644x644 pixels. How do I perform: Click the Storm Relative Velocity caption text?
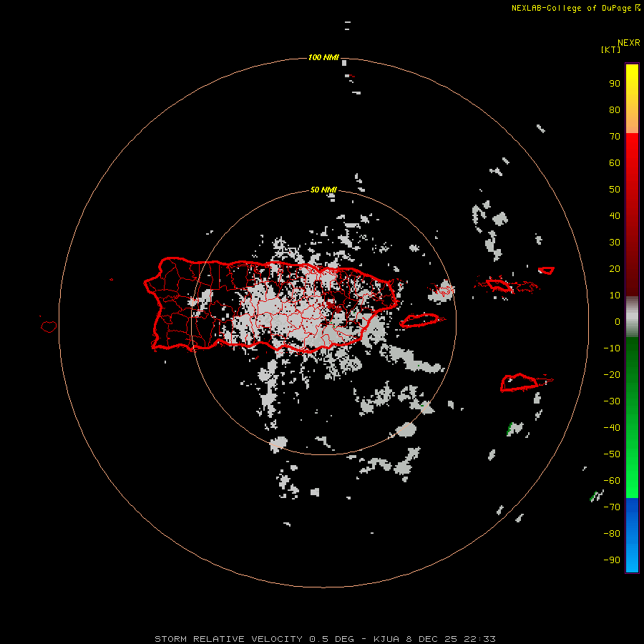pos(324,639)
